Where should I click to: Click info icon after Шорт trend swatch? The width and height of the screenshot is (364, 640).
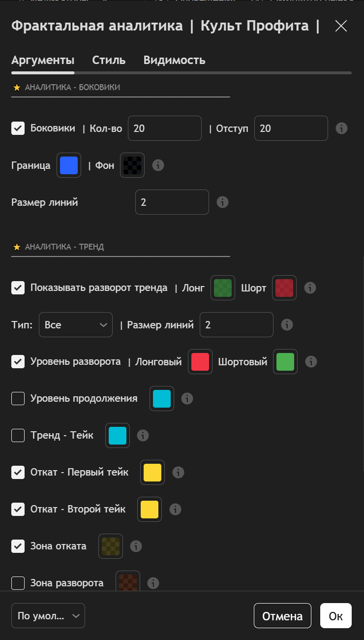310,288
